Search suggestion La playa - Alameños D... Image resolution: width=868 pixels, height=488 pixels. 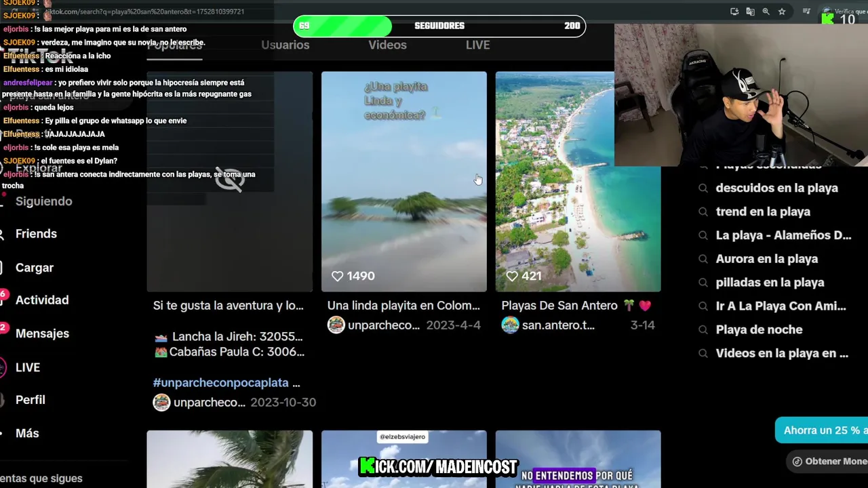(783, 236)
